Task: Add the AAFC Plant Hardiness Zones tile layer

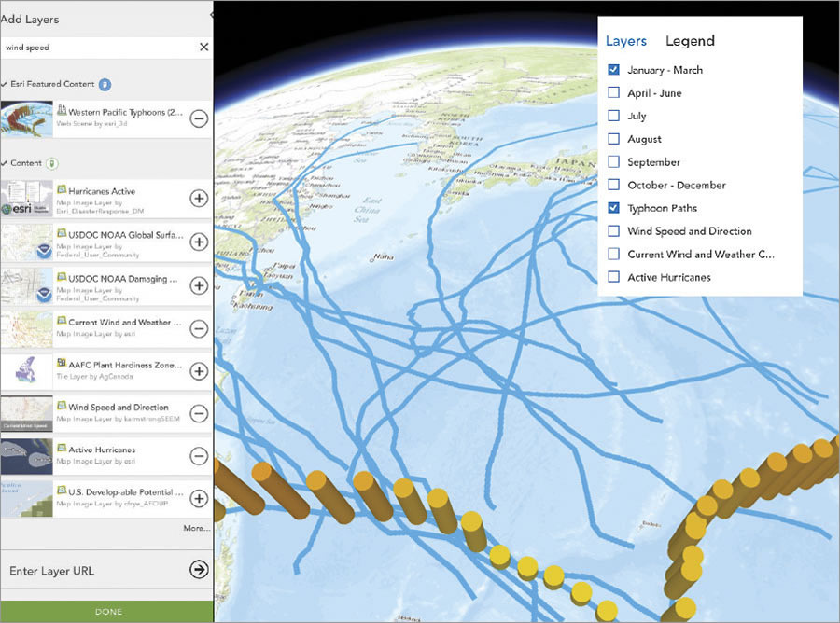Action: 197,371
